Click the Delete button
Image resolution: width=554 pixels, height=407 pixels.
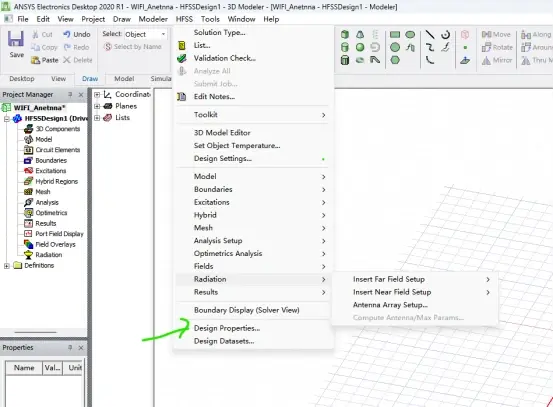pos(78,60)
